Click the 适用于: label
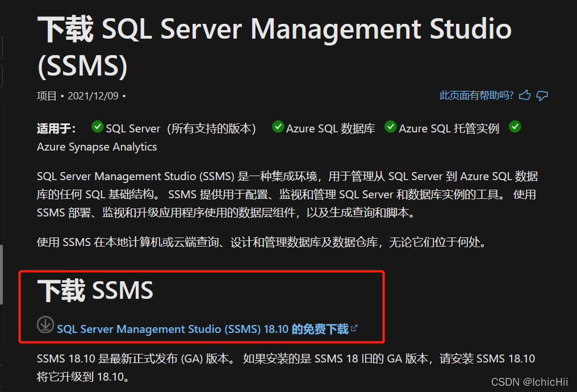 pyautogui.click(x=56, y=128)
